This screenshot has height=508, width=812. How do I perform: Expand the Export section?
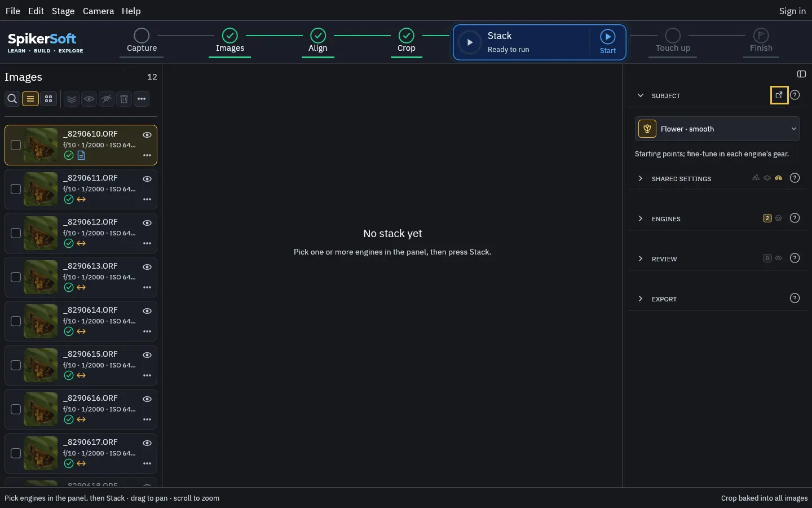click(x=641, y=299)
